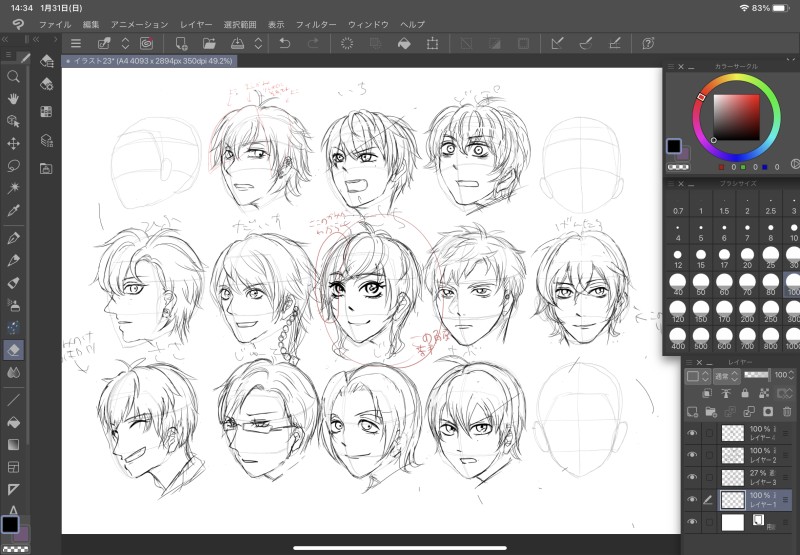Select the Zoom magnifier tool

[x=13, y=77]
